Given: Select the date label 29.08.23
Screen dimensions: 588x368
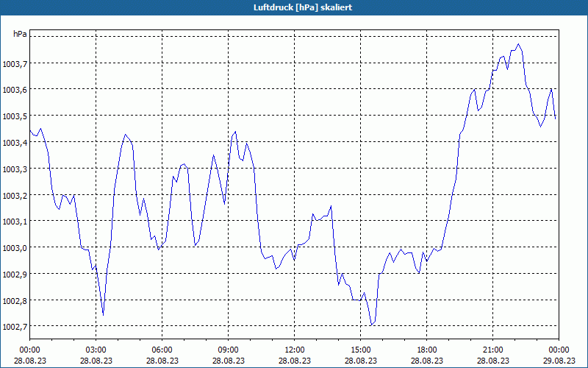Looking at the screenshot, I should point(559,361).
